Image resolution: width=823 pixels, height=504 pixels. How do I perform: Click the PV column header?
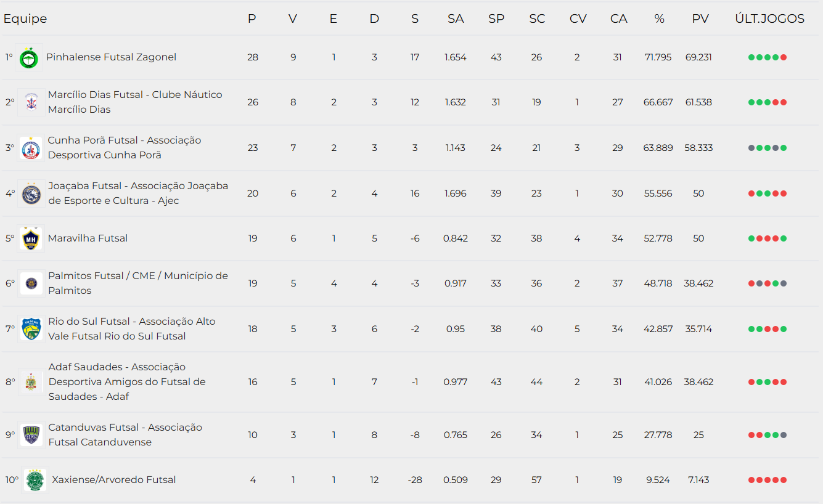pos(700,19)
